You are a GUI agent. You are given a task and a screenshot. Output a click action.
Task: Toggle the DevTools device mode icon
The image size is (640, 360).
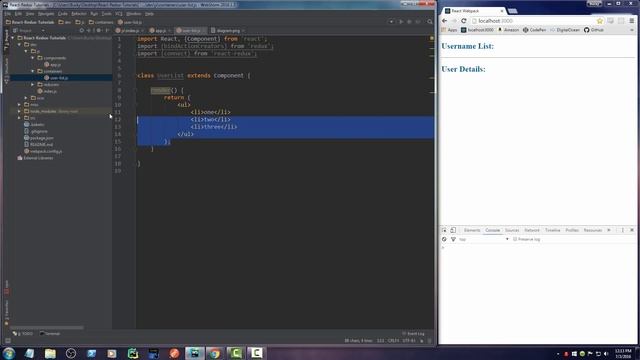pyautogui.click(x=453, y=230)
